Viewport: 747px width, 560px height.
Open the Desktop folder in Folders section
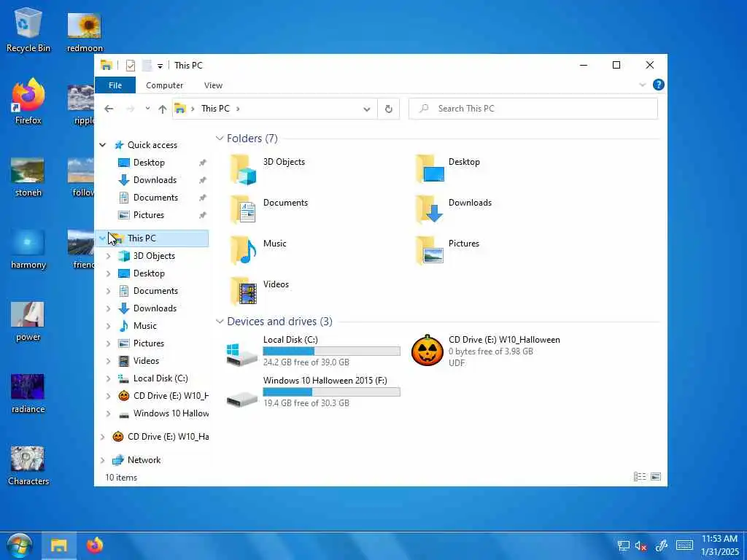coord(429,168)
